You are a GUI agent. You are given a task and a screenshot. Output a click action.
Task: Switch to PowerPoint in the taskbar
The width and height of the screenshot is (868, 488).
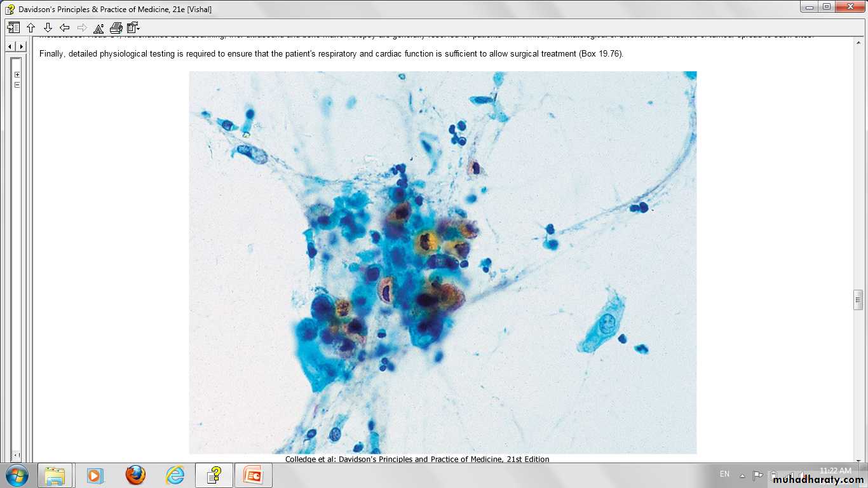point(254,475)
